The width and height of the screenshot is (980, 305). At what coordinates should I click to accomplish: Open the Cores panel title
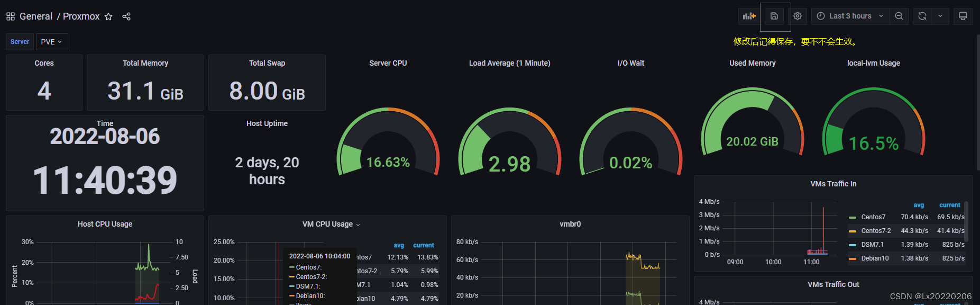tap(44, 63)
